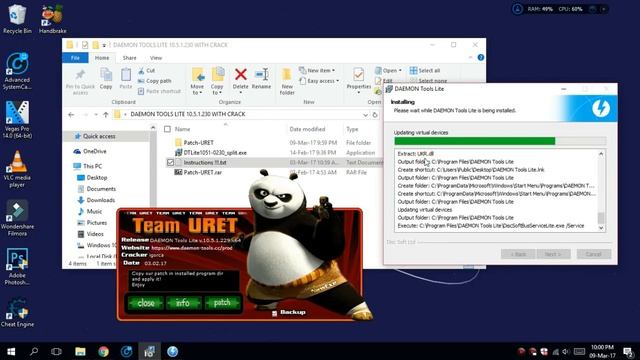Click the Explorer help question mark icon
640x360 pixels.
[480, 58]
